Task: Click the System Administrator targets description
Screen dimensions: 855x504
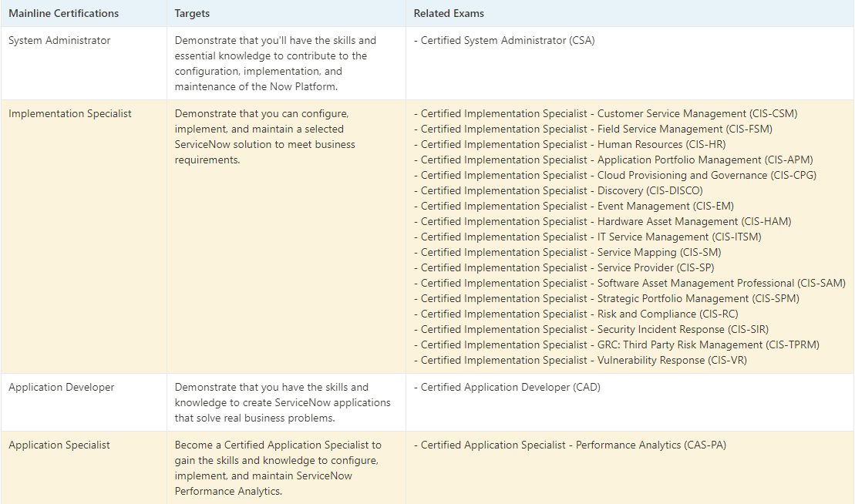Action: coord(275,63)
